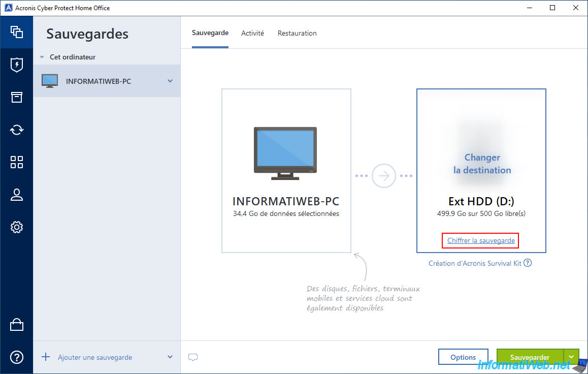The image size is (588, 374).
Task: Minimize the Acronis window
Action: pyautogui.click(x=530, y=8)
